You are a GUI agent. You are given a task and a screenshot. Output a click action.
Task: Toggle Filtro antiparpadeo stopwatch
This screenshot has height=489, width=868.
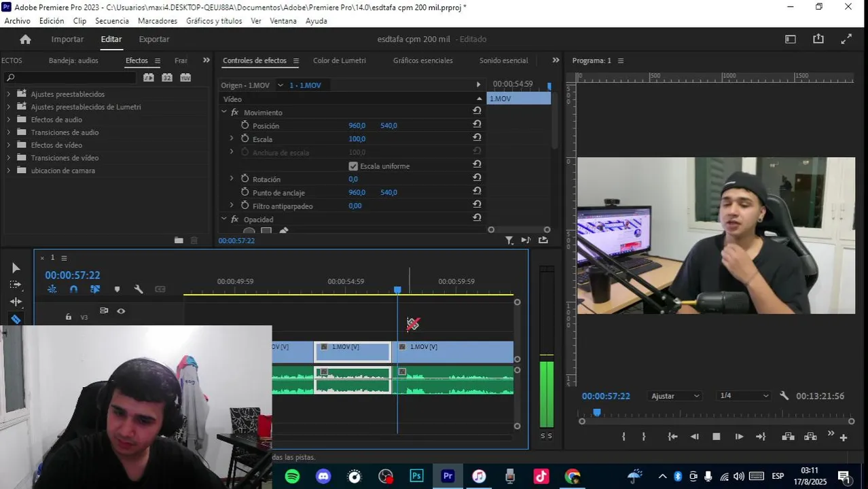(245, 205)
